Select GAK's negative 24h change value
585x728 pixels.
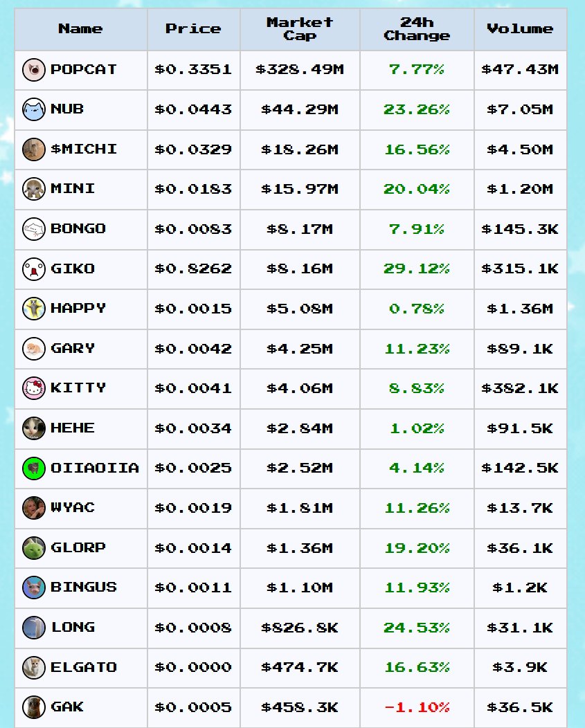pyautogui.click(x=417, y=707)
